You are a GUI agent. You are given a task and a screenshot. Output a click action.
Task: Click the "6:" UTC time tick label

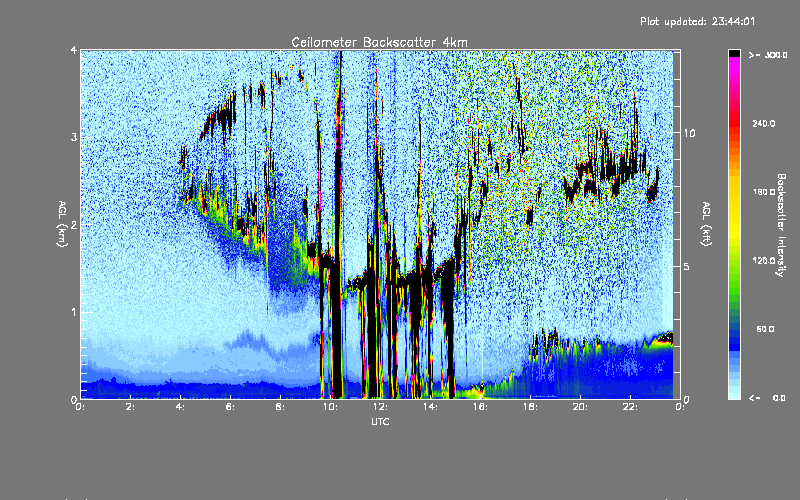pyautogui.click(x=230, y=407)
